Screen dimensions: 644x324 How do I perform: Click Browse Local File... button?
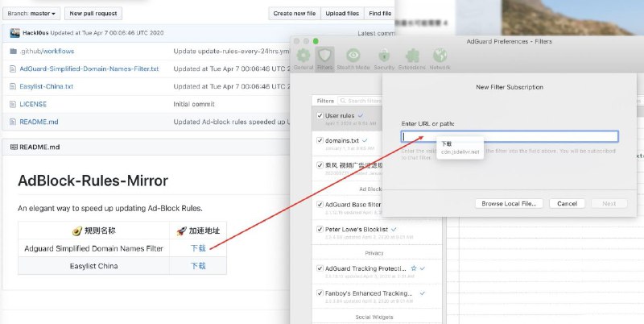pos(509,204)
